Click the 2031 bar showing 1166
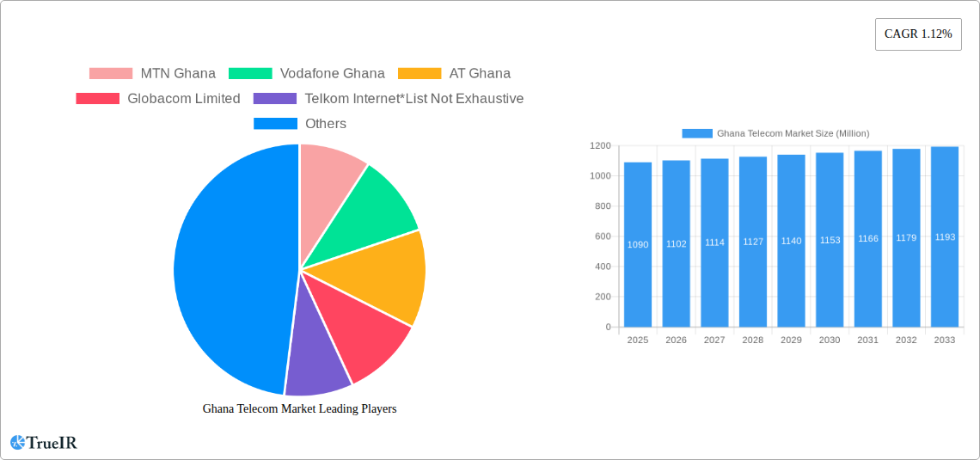980x460 pixels. pyautogui.click(x=868, y=239)
